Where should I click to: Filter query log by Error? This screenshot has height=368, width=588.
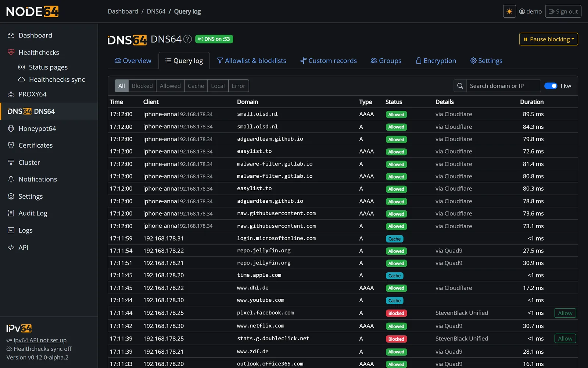(x=239, y=86)
